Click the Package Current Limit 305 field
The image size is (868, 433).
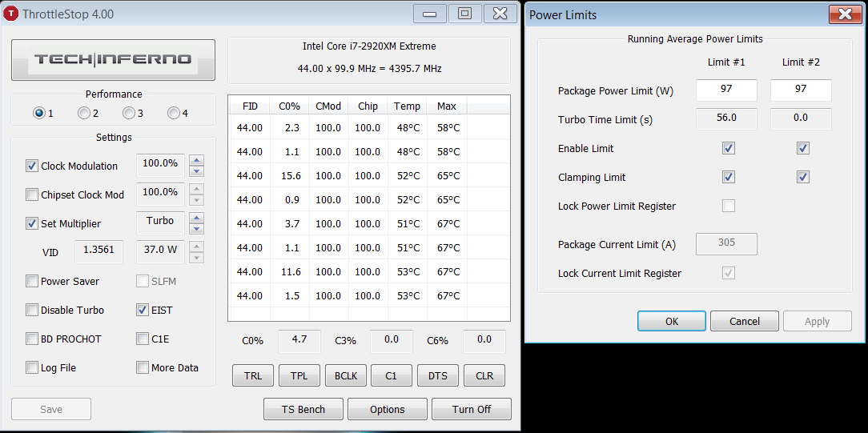(726, 244)
